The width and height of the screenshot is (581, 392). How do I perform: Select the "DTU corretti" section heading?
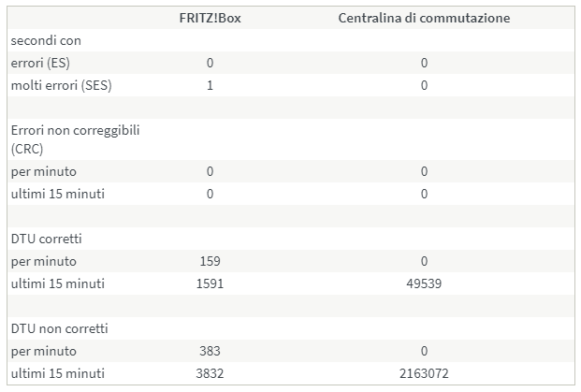[46, 239]
